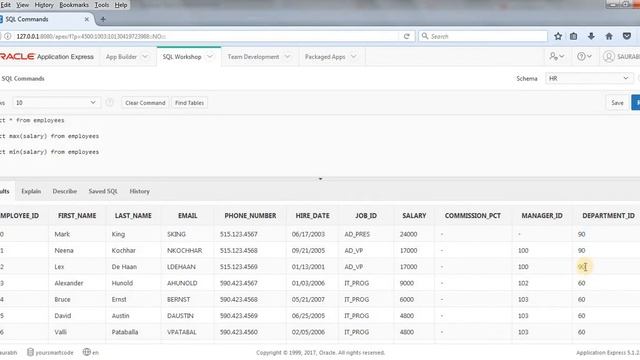
Task: Click the salary cell showing 24000
Action: pos(409,234)
